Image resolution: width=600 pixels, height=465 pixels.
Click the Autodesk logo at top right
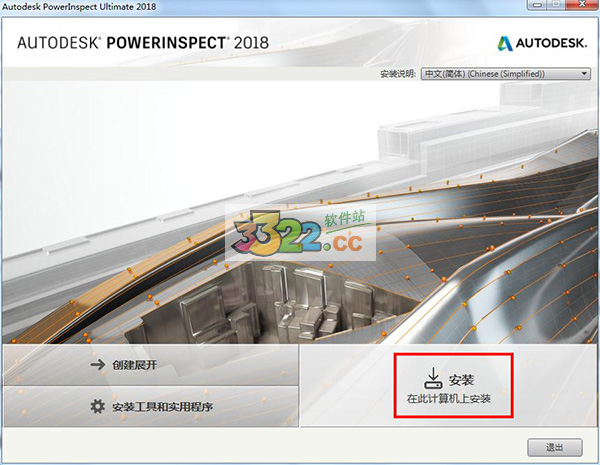point(542,43)
